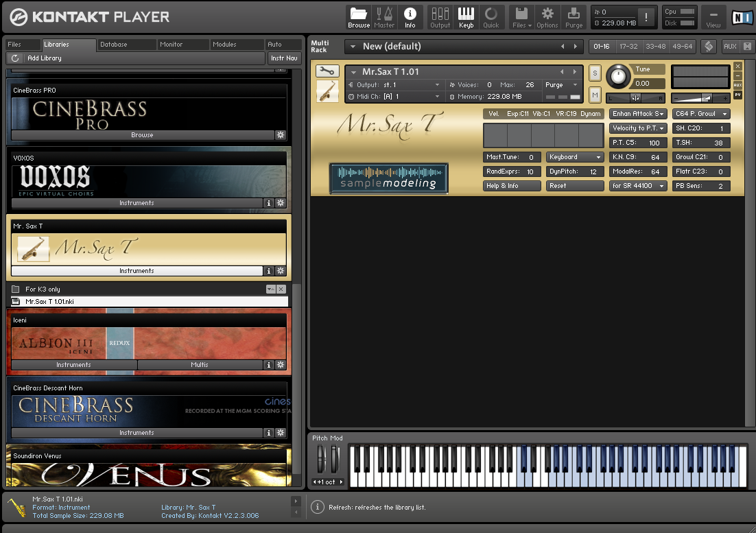Screen dimensions: 756x533
Task: Click the Purge icon in toolbar
Action: (574, 17)
